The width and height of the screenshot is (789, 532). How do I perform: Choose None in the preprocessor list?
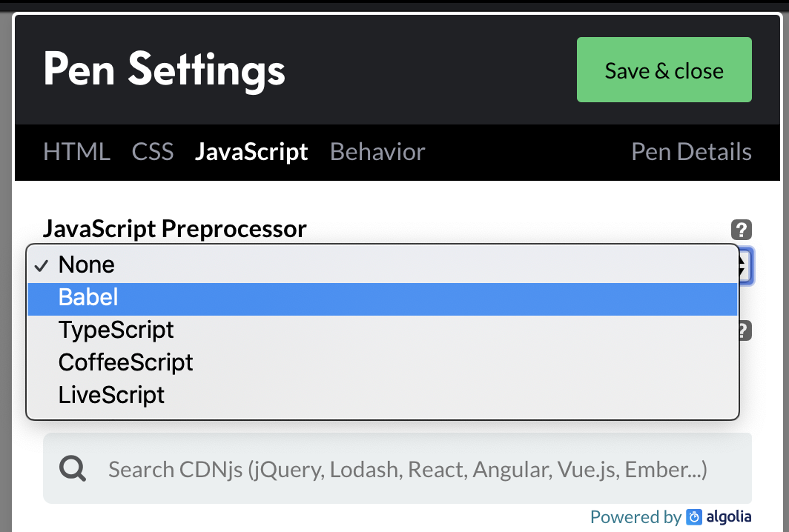tap(87, 265)
